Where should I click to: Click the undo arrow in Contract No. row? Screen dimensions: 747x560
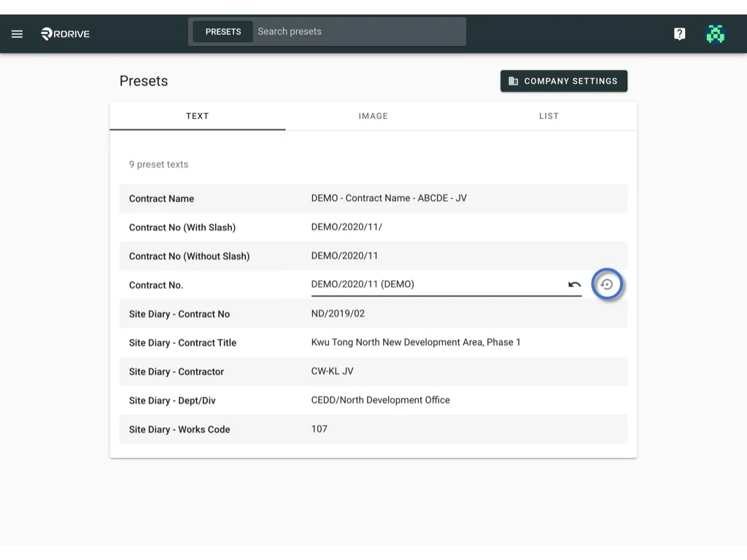(x=574, y=285)
